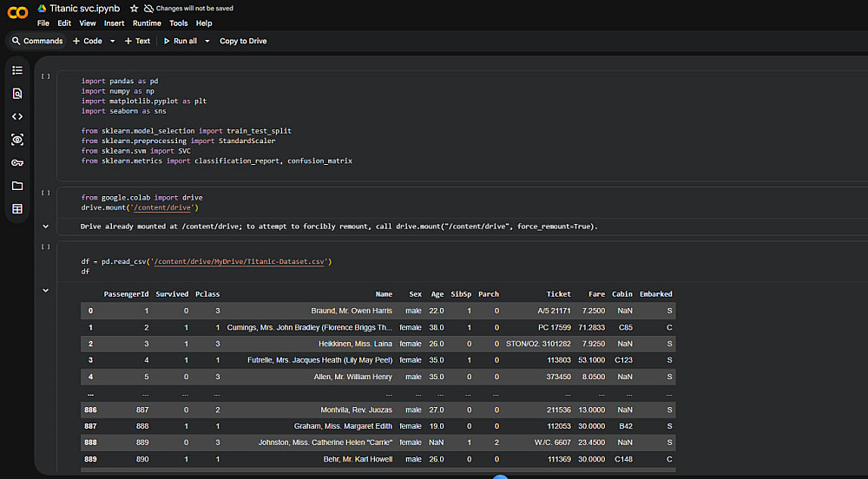Run the drive.mount code cell
868x479 pixels.
46,193
